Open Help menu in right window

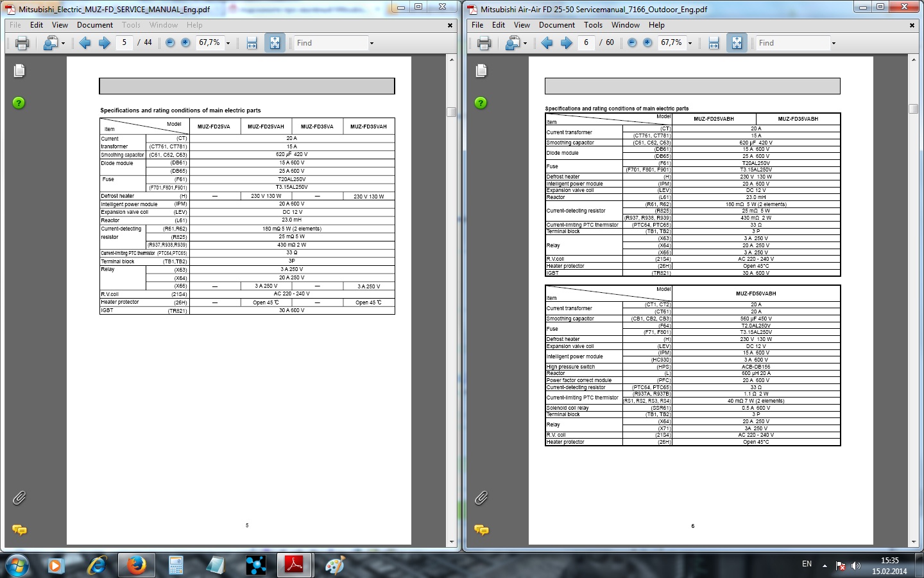[656, 25]
